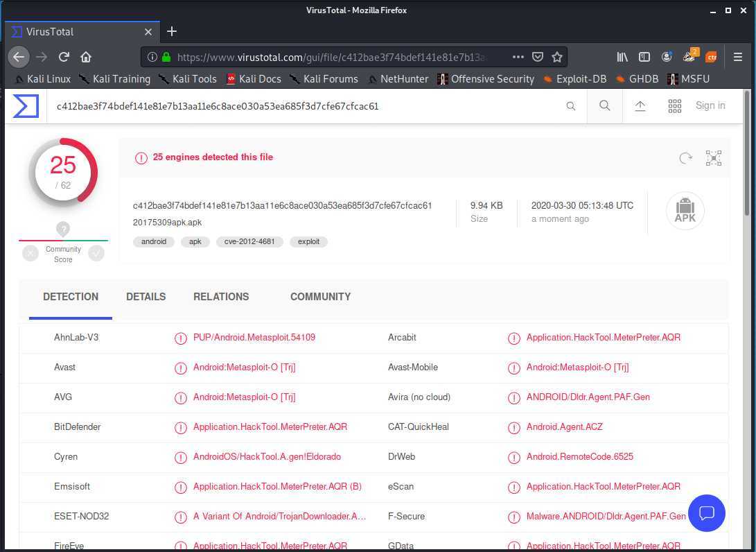Open the similarity graph icon
The image size is (756, 552).
[714, 158]
